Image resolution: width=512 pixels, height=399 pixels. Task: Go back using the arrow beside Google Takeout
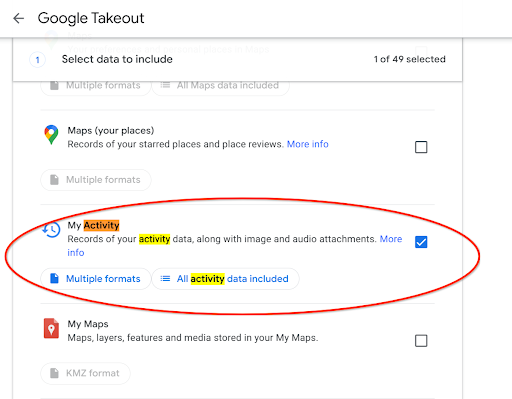(x=19, y=18)
